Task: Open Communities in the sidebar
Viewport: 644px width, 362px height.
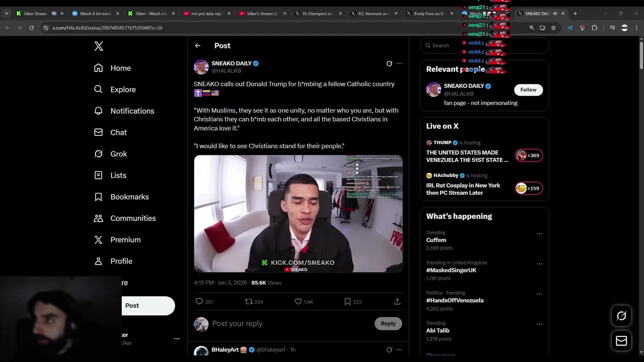Action: [125, 218]
